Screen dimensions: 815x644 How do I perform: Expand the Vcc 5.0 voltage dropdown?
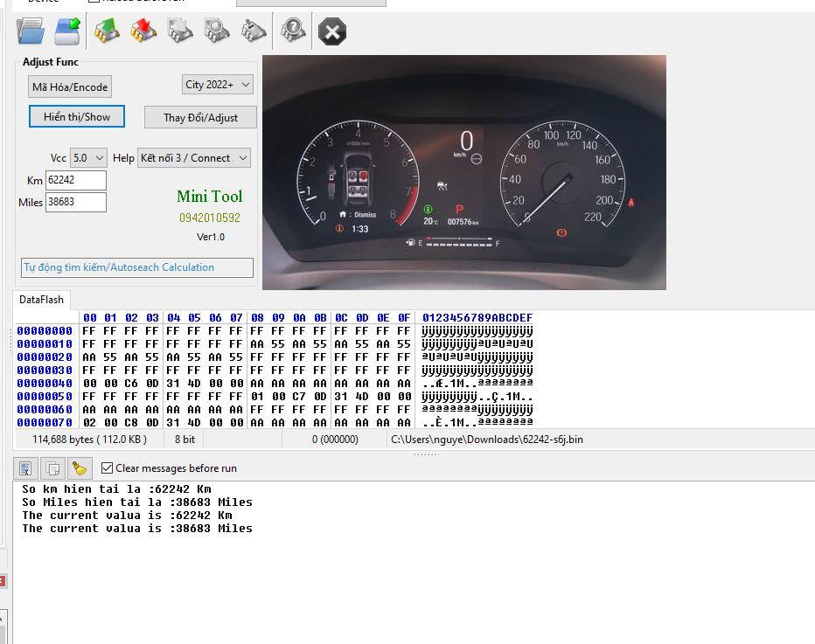tap(88, 158)
